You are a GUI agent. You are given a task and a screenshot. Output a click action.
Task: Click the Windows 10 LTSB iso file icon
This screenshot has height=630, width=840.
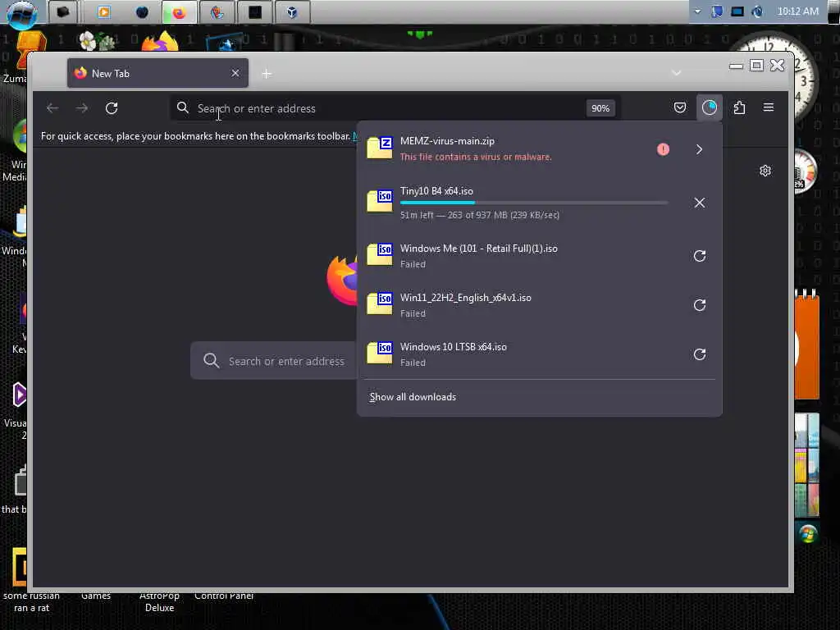380,353
